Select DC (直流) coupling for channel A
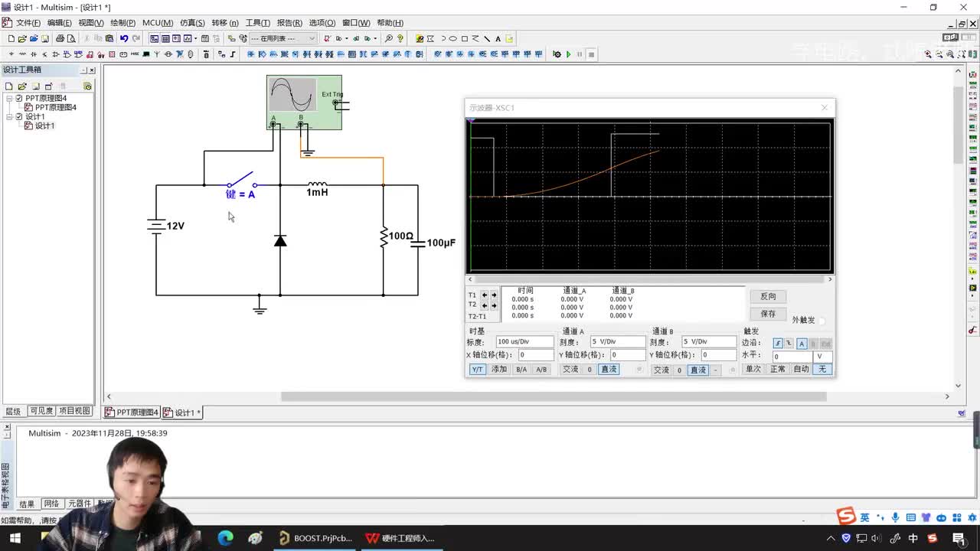Viewport: 980px width, 551px height. click(608, 370)
